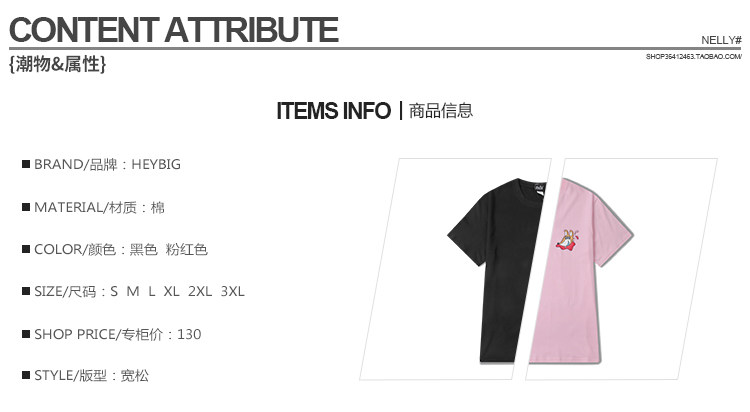Screen dimensions: 750x412
Task: Click the 潮物&属性 subtitle
Action: click(x=57, y=64)
